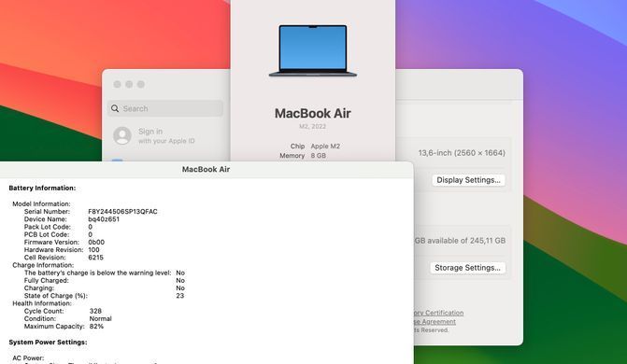The height and width of the screenshot is (364, 627).
Task: Click Maximum Capacity value 82%
Action: pyautogui.click(x=96, y=326)
